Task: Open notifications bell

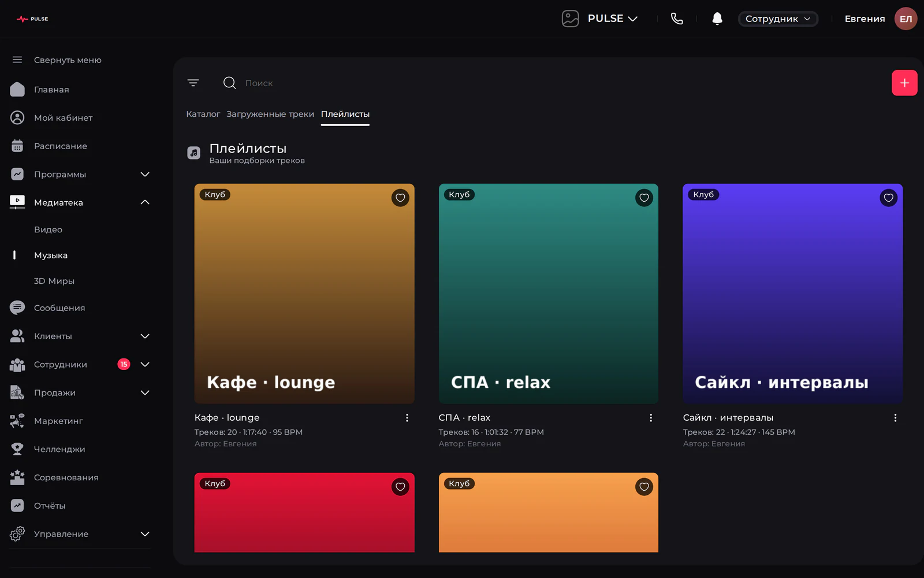Action: (717, 18)
